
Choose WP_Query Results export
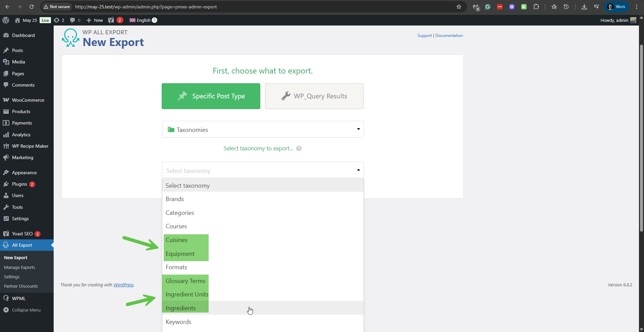314,96
